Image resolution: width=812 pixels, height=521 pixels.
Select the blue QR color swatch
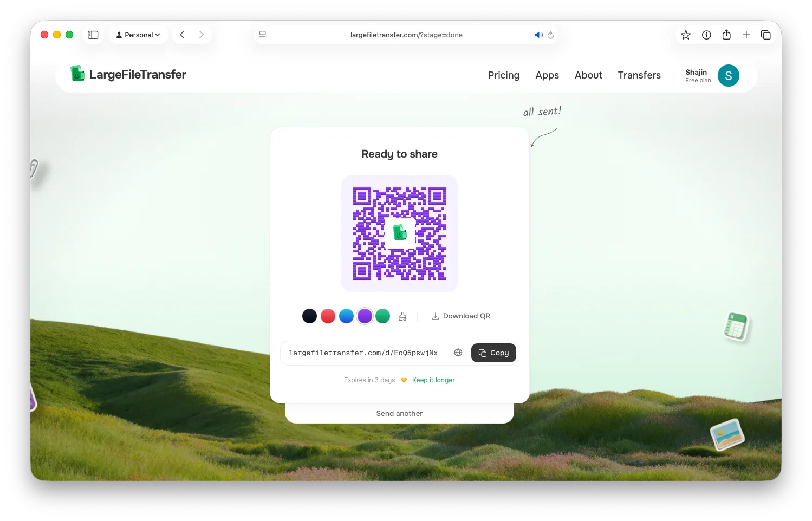[346, 316]
